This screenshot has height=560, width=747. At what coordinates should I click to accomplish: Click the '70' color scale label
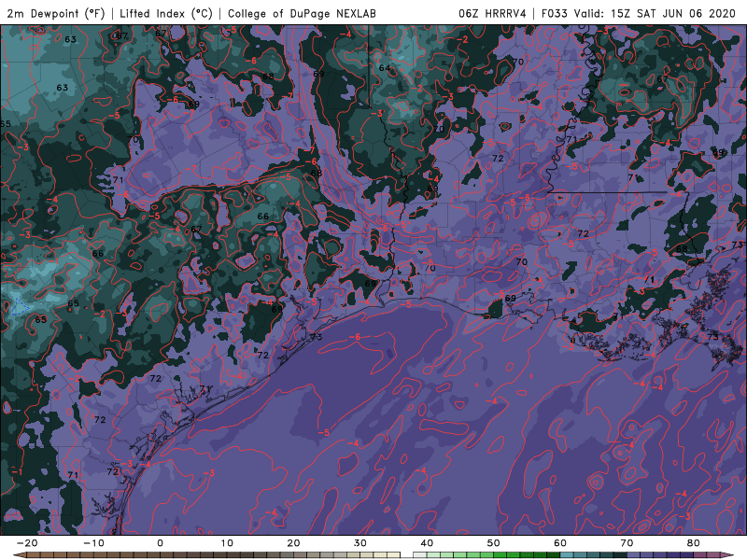click(627, 543)
